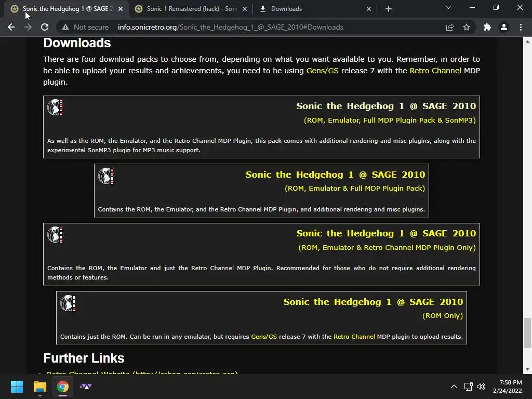Screen dimensions: 532x399
Task: Click the scrollbar up arrow
Action: 527,42
